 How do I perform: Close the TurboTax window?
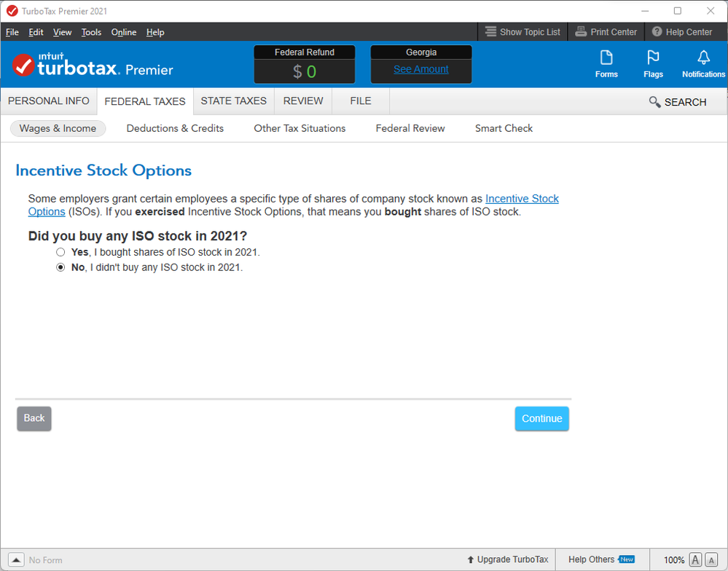711,11
